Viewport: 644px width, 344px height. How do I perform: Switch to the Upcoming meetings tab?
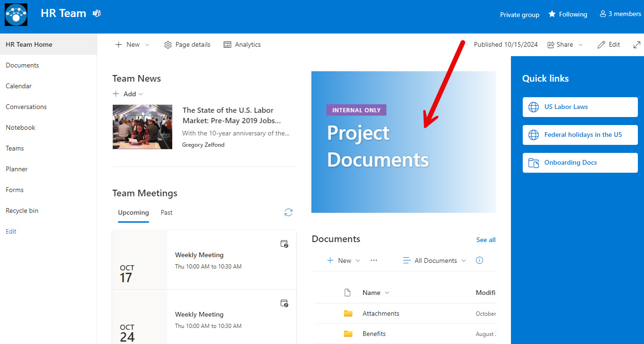click(x=134, y=213)
